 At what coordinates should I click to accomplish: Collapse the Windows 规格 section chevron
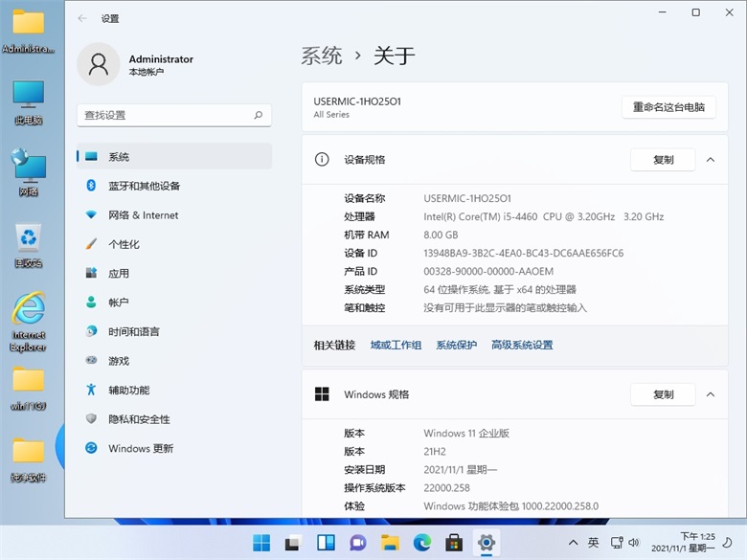coord(710,394)
